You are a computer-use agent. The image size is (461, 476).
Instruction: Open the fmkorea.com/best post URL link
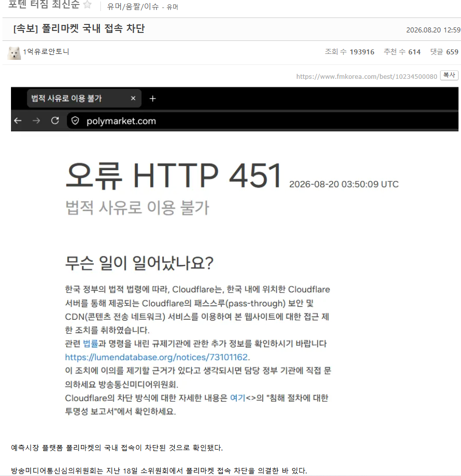tap(367, 76)
